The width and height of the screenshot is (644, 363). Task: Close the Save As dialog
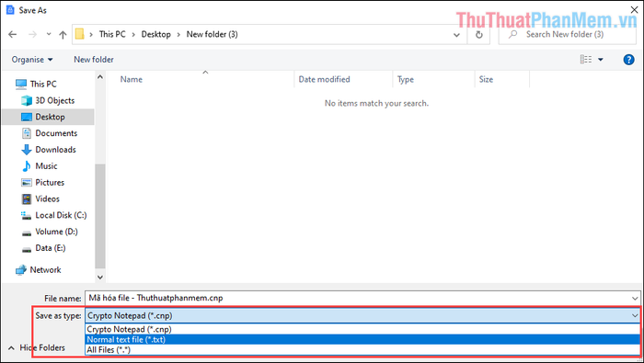click(634, 9)
